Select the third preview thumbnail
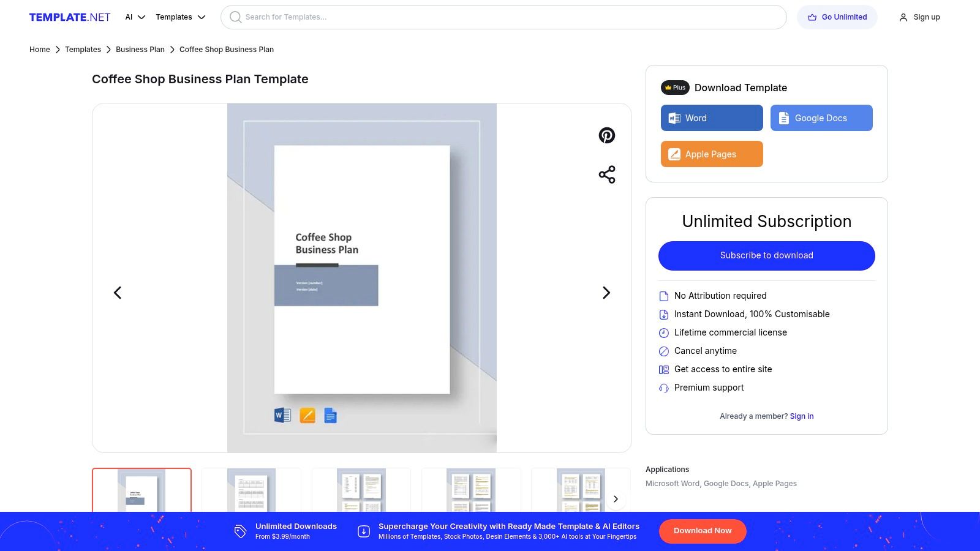Image resolution: width=980 pixels, height=551 pixels. coord(361,490)
